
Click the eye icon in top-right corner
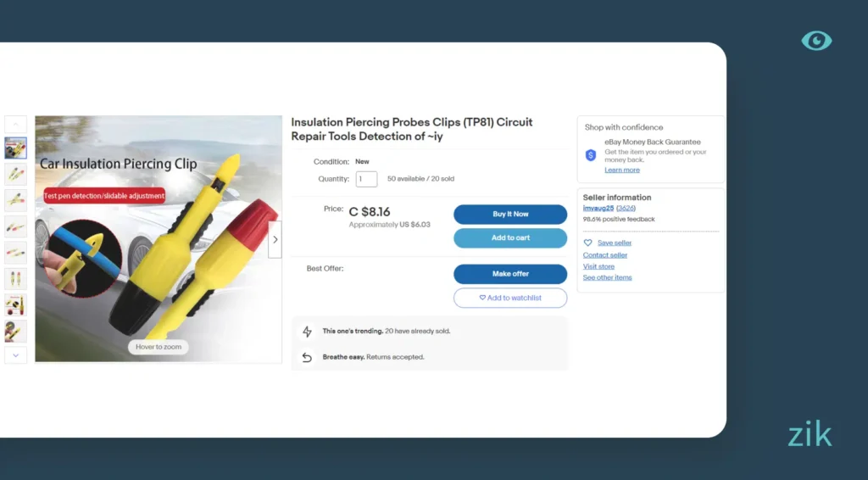pos(816,41)
